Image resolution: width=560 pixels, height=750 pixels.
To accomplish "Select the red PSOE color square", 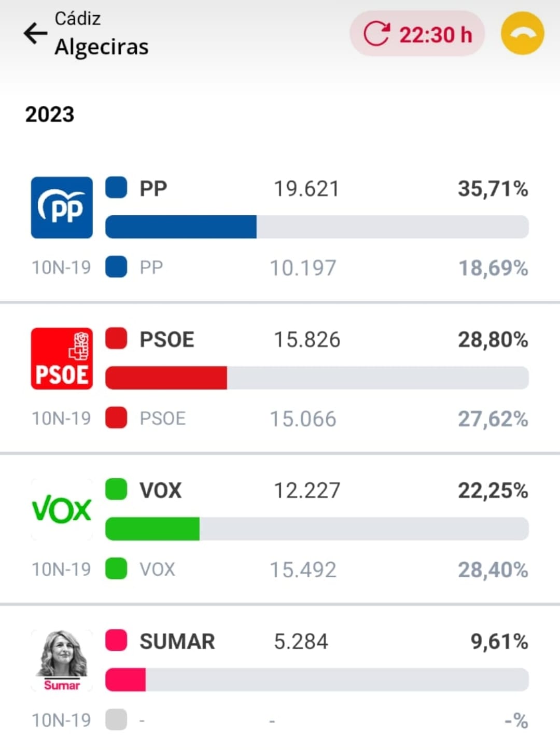I will (x=116, y=339).
